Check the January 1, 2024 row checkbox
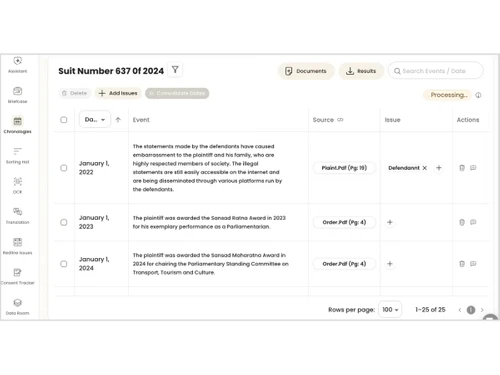 (x=64, y=264)
